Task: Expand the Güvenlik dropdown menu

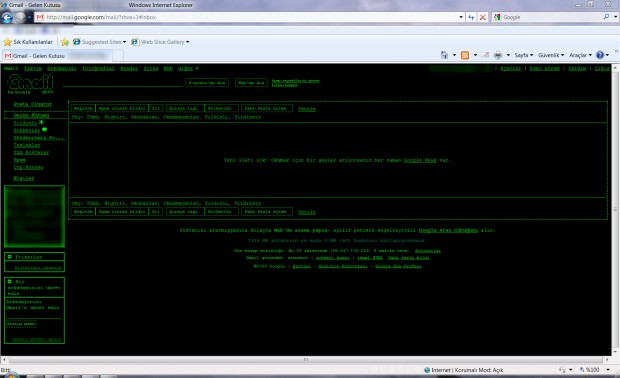Action: (551, 55)
